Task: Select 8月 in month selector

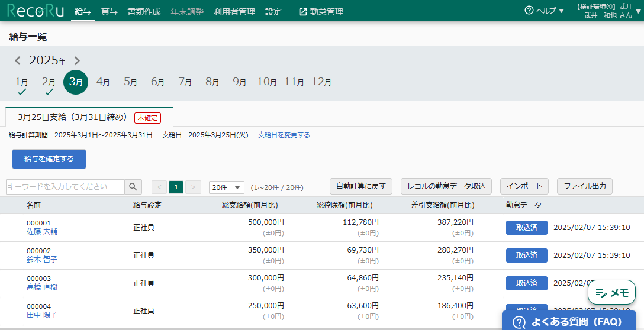Action: coord(212,82)
